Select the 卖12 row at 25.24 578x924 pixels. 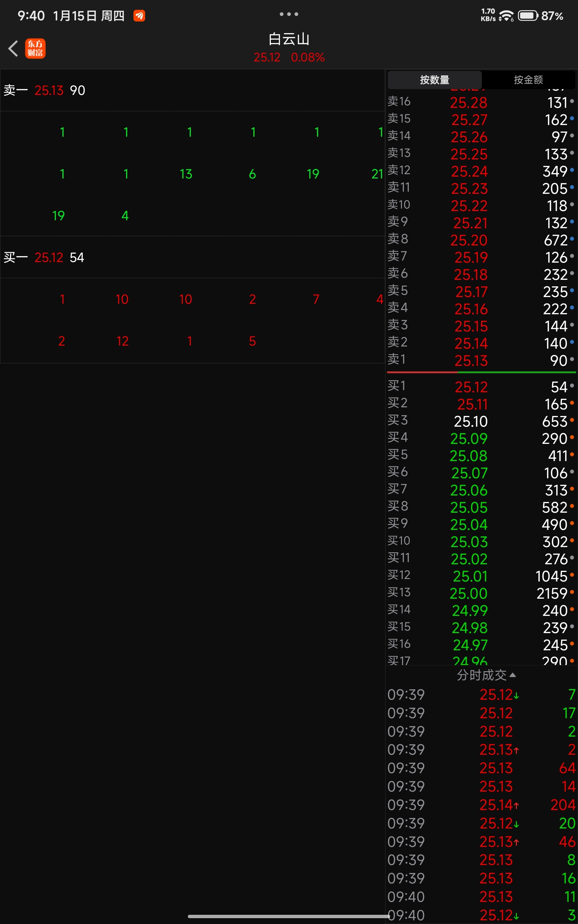[481, 171]
